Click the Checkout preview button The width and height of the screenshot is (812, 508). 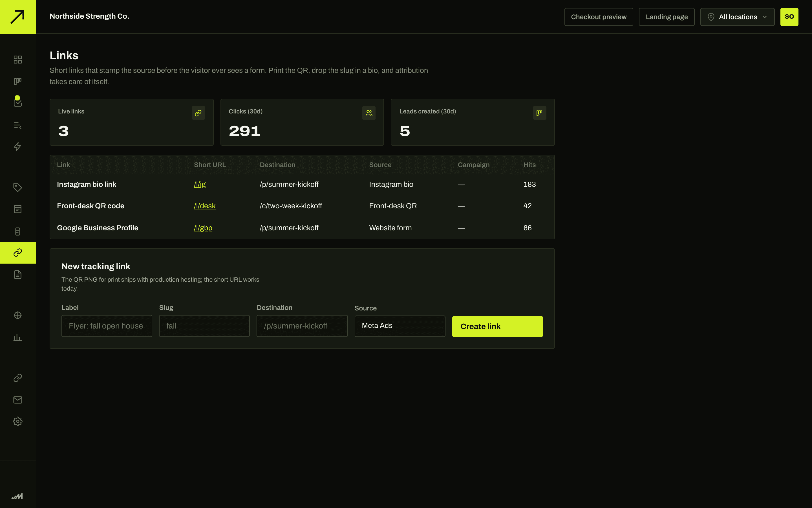[599, 17]
